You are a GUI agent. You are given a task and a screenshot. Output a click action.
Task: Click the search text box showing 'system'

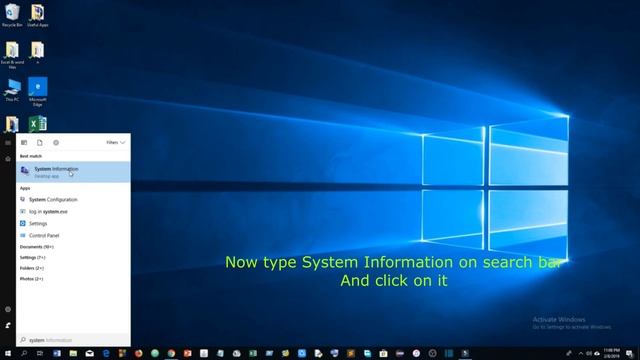(x=73, y=340)
